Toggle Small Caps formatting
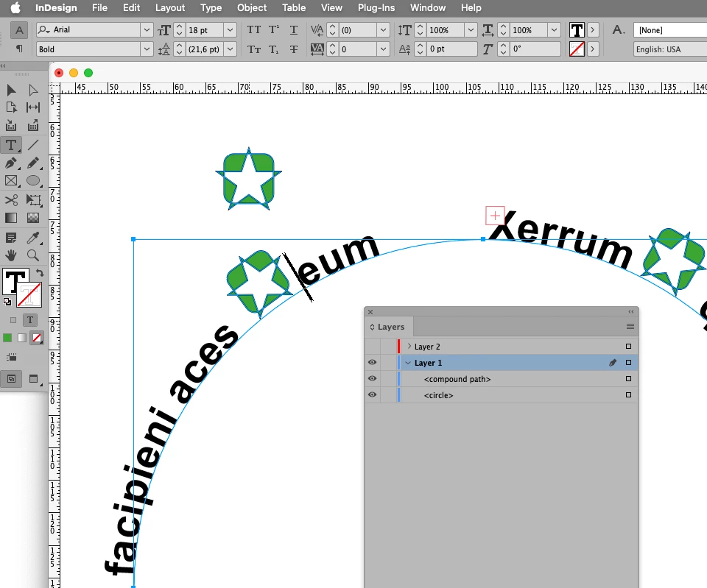Screen dimensions: 707x588 (x=254, y=49)
